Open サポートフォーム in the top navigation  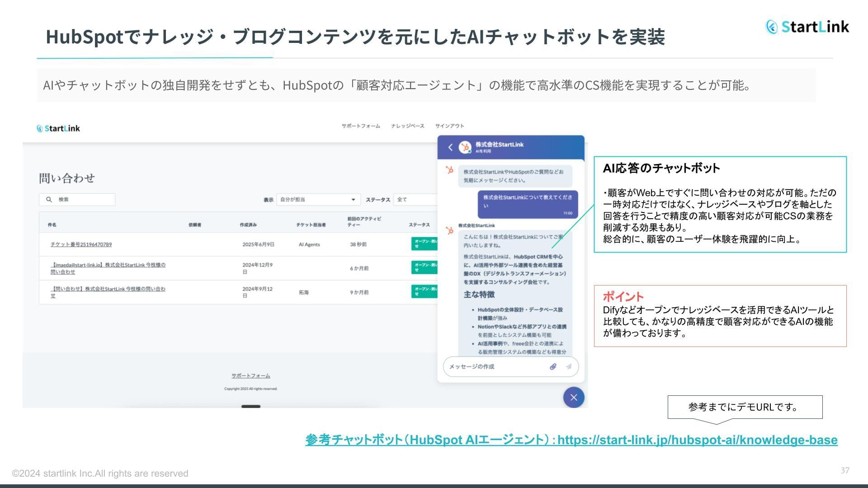[361, 126]
